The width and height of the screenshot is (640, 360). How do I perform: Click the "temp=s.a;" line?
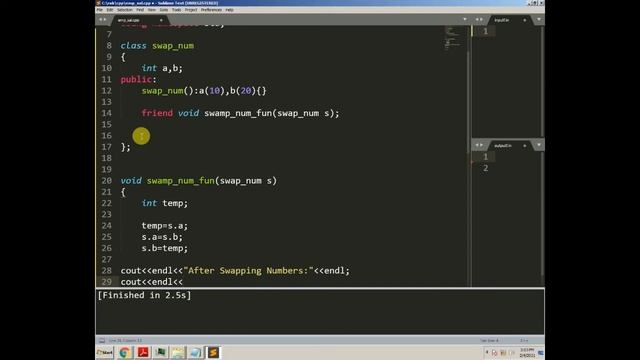point(164,225)
